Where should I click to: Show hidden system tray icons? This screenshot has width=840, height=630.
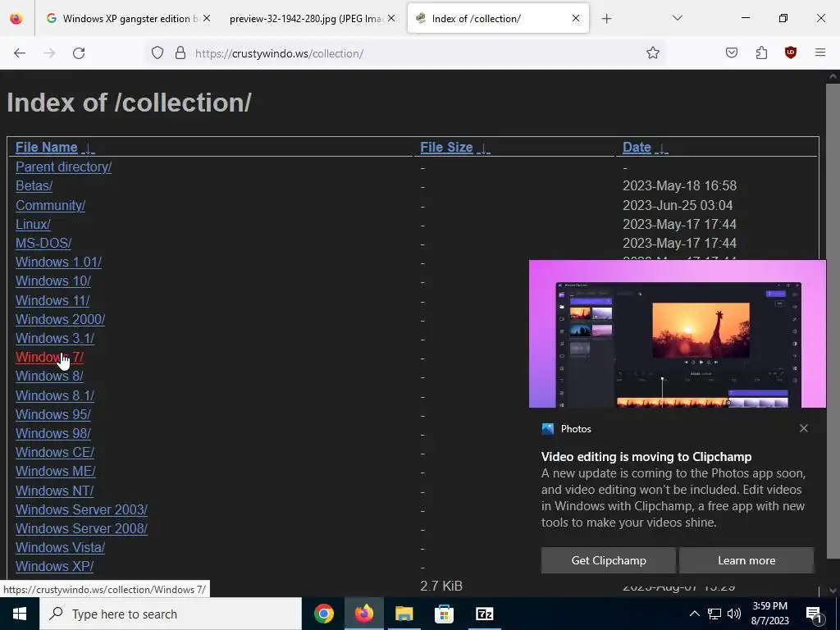694,614
